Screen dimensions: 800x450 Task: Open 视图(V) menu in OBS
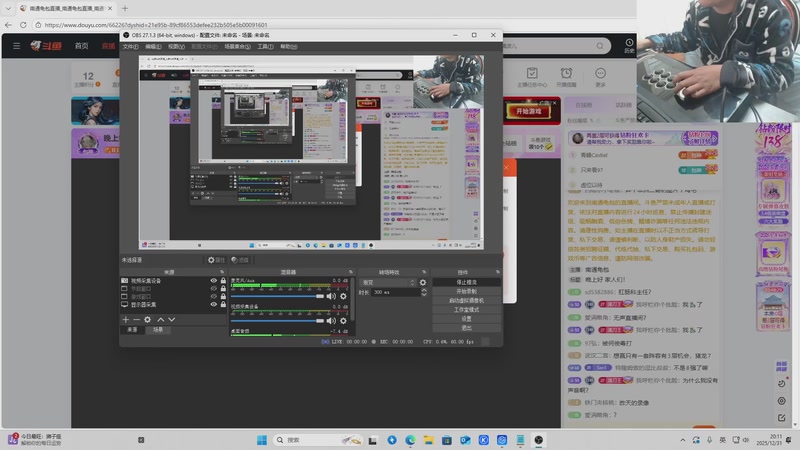177,46
